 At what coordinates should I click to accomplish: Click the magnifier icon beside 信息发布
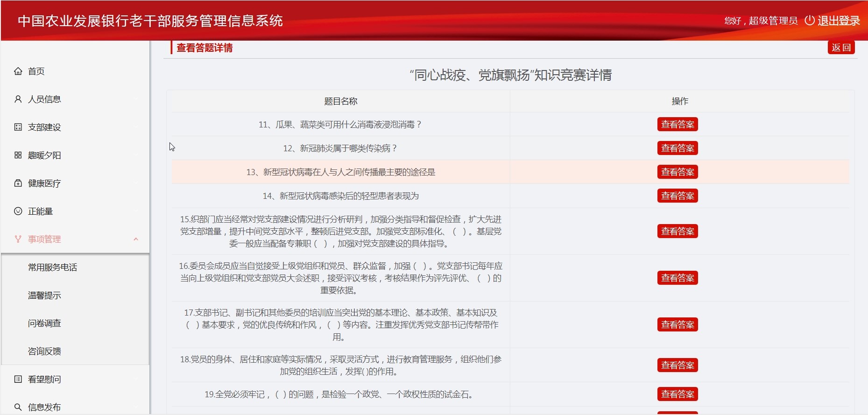coord(18,407)
